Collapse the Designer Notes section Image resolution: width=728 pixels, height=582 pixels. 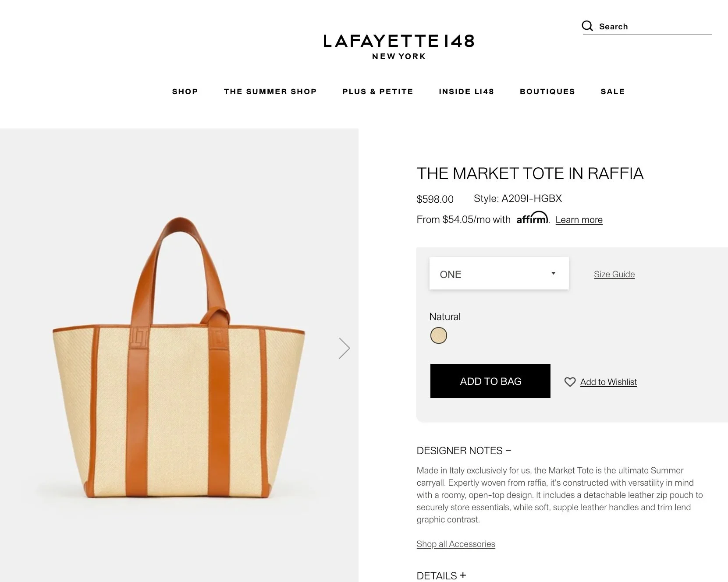point(464,451)
